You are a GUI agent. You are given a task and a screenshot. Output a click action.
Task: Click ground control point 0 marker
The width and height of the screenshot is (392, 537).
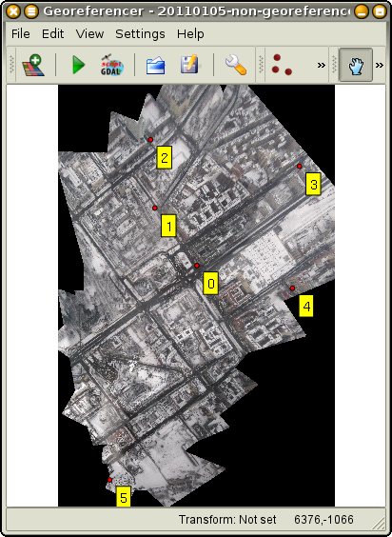197,266
